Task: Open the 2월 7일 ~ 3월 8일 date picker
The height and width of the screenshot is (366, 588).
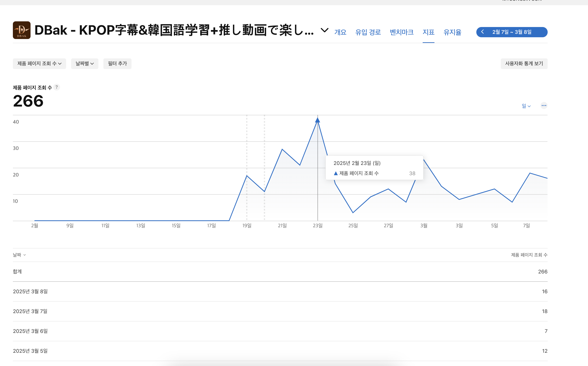Action: click(x=512, y=32)
